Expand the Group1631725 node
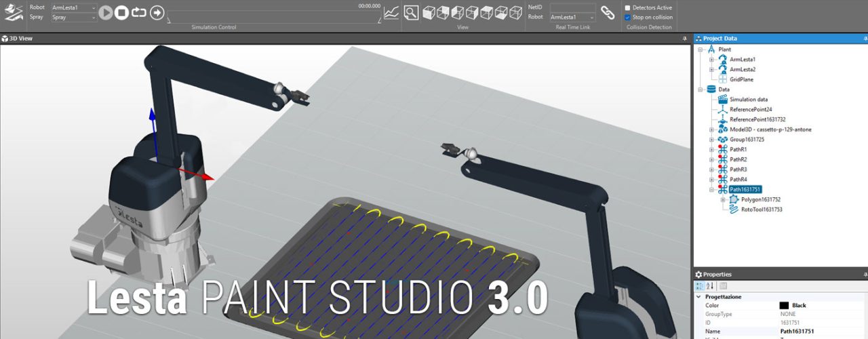The width and height of the screenshot is (868, 339). tap(711, 139)
